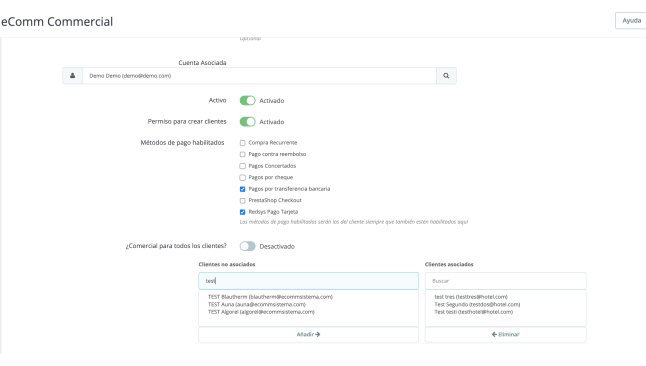This screenshot has height=366, width=646.
Task: Click the search magnifier icon for Cuenta Asociada
Action: 446,76
